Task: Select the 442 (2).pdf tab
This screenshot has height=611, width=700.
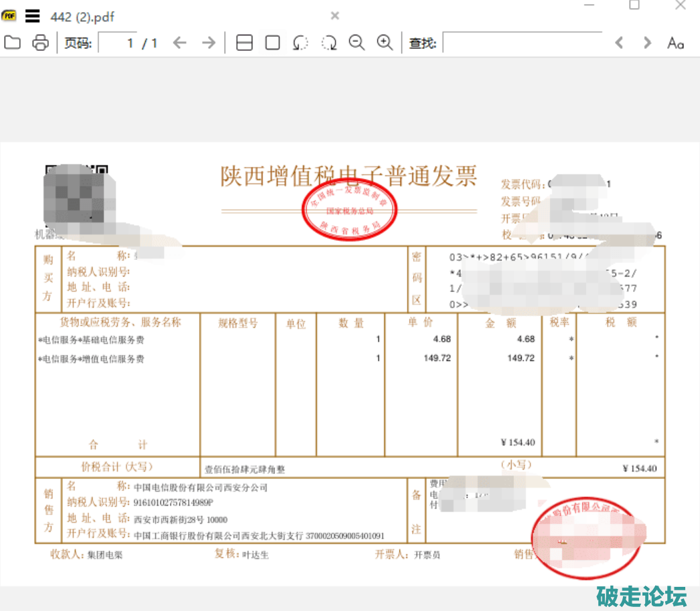Action: (82, 17)
